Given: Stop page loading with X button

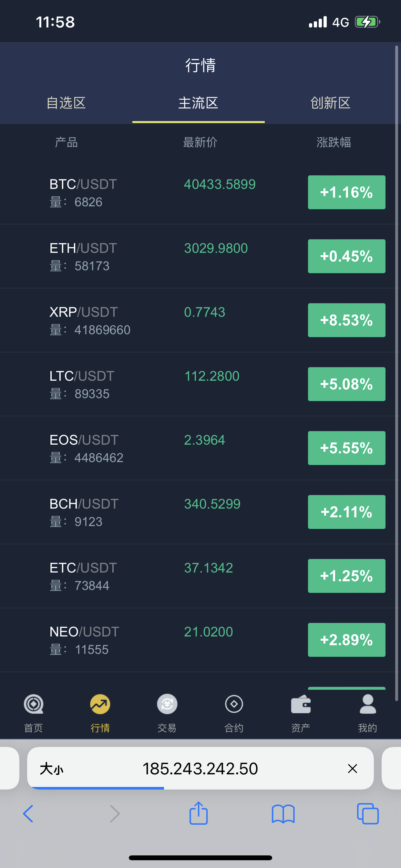Looking at the screenshot, I should [x=353, y=769].
